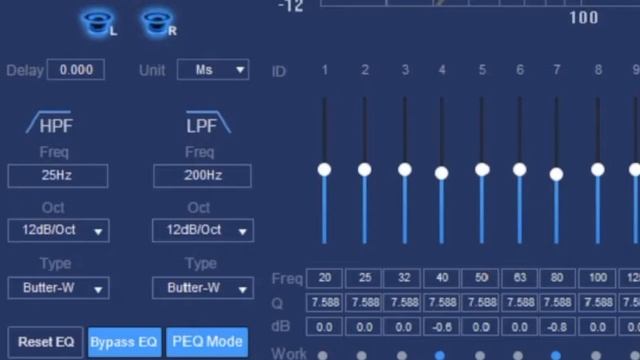Click the band 6 EQ slider handle
The width and height of the screenshot is (640, 360).
tap(520, 169)
